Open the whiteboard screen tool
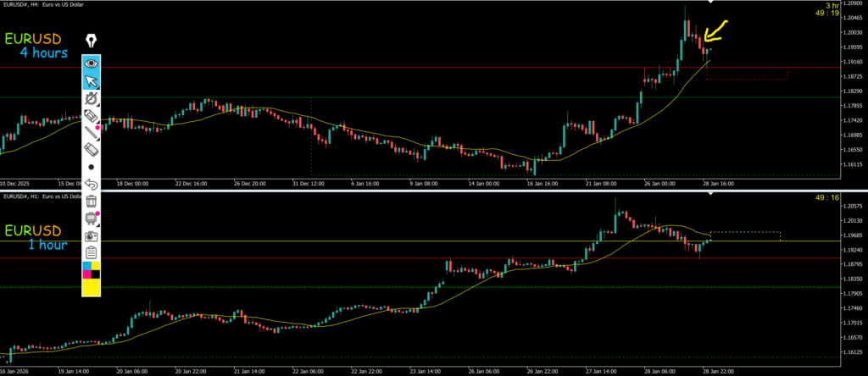Viewport: 868px width, 376px height. pos(91,218)
